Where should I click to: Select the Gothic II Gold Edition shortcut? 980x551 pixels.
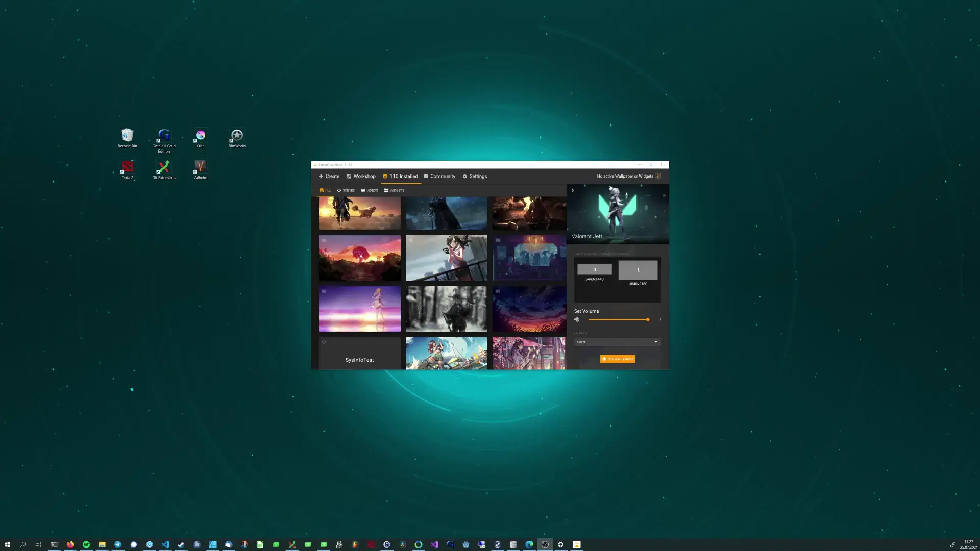coord(164,141)
